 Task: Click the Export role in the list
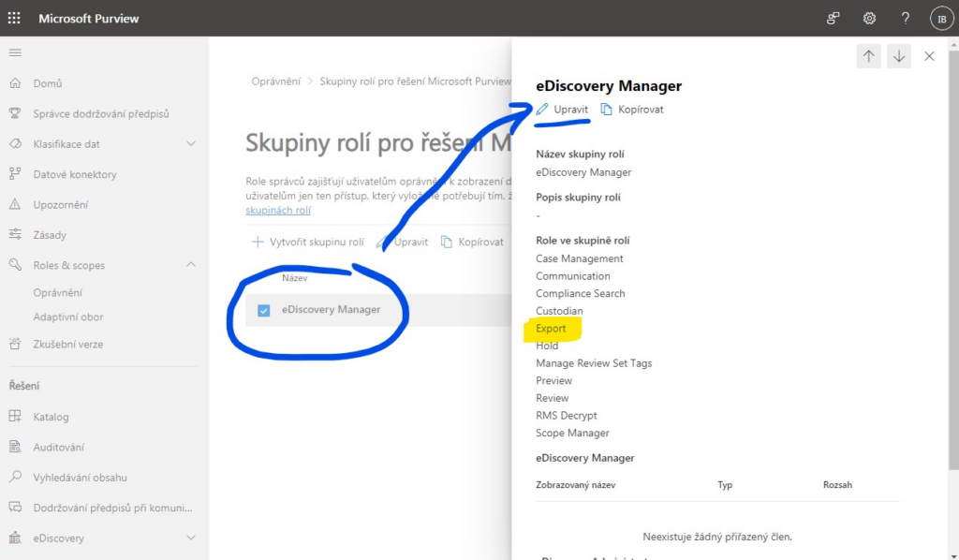click(x=551, y=329)
